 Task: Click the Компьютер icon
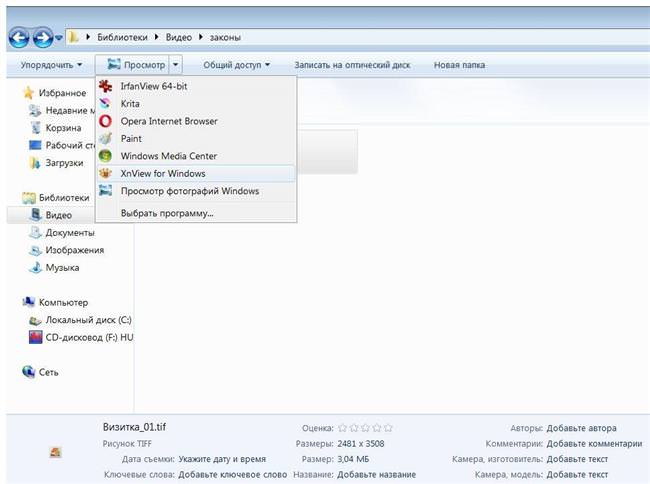[29, 302]
